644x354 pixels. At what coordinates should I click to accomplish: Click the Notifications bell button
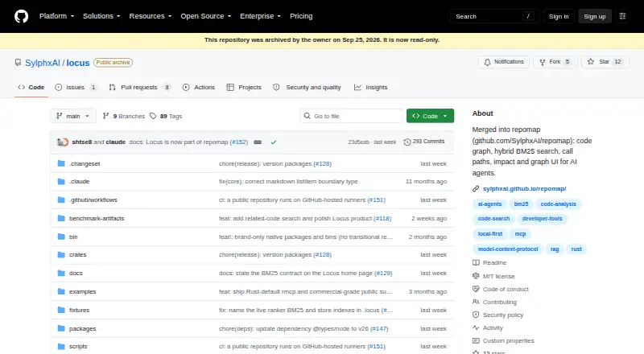pos(504,62)
